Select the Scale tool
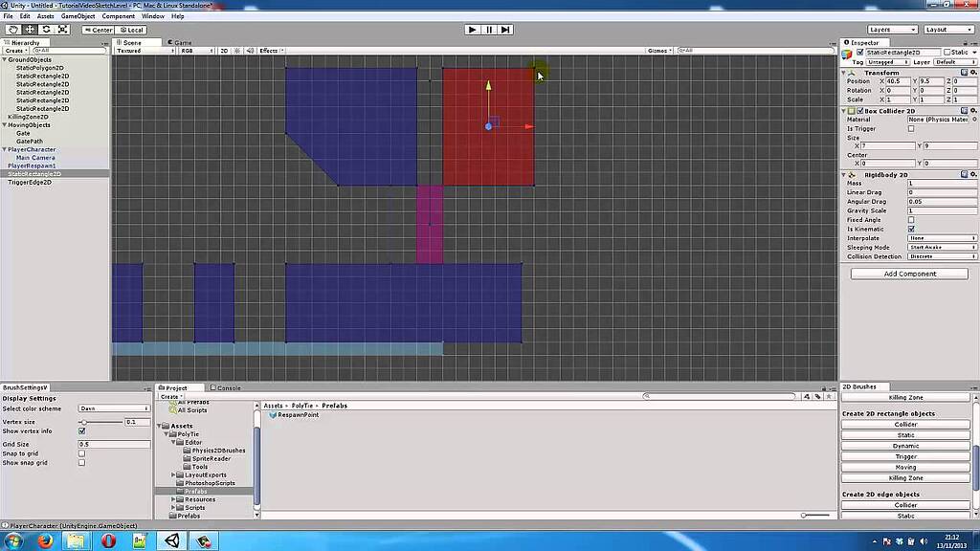 (62, 30)
